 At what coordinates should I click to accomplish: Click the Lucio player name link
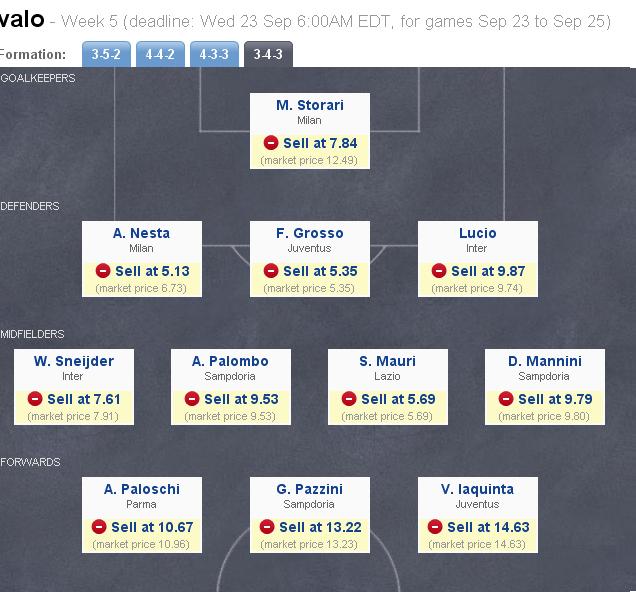click(478, 233)
